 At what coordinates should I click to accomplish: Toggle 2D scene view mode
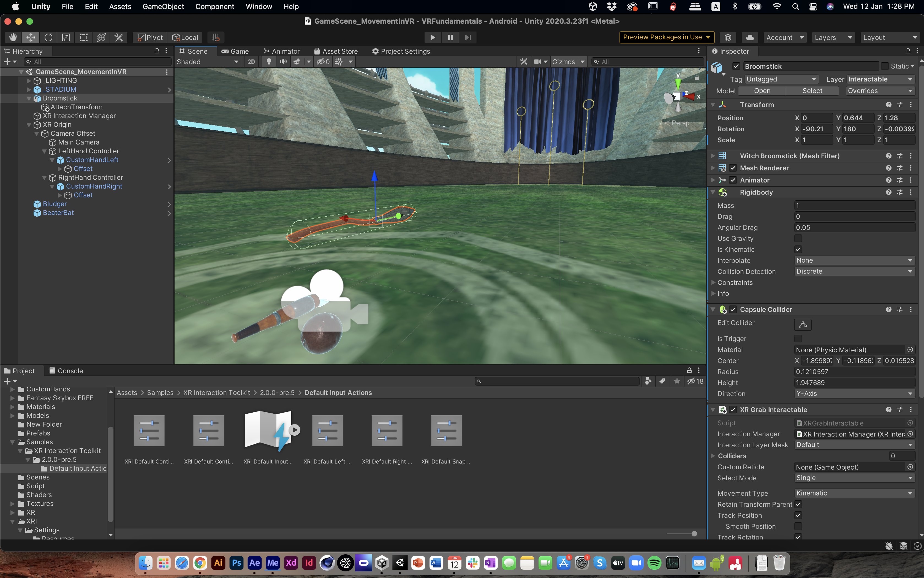pyautogui.click(x=251, y=62)
